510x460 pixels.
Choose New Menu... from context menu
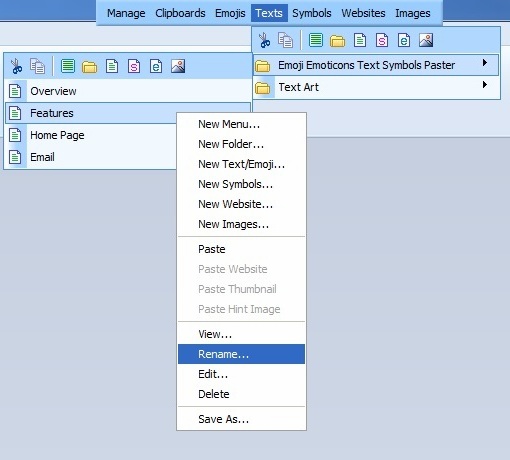241,124
